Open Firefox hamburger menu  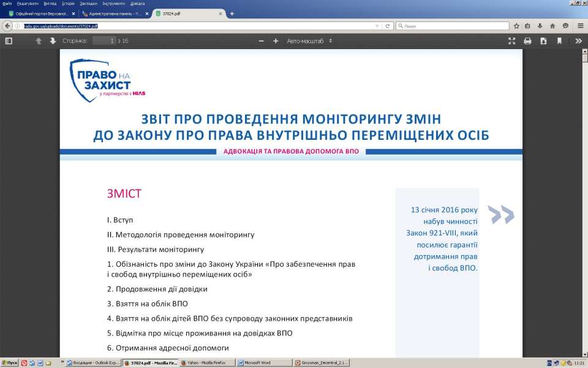click(581, 26)
